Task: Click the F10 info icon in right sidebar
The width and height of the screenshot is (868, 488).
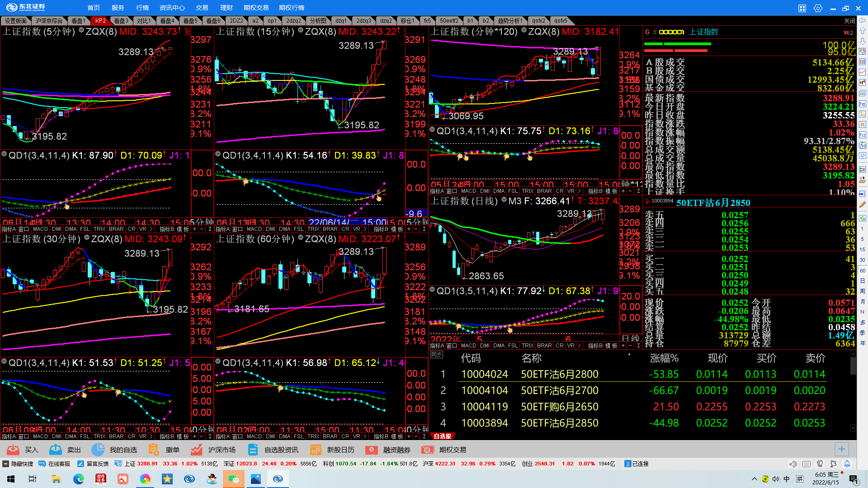Action: 863,104
